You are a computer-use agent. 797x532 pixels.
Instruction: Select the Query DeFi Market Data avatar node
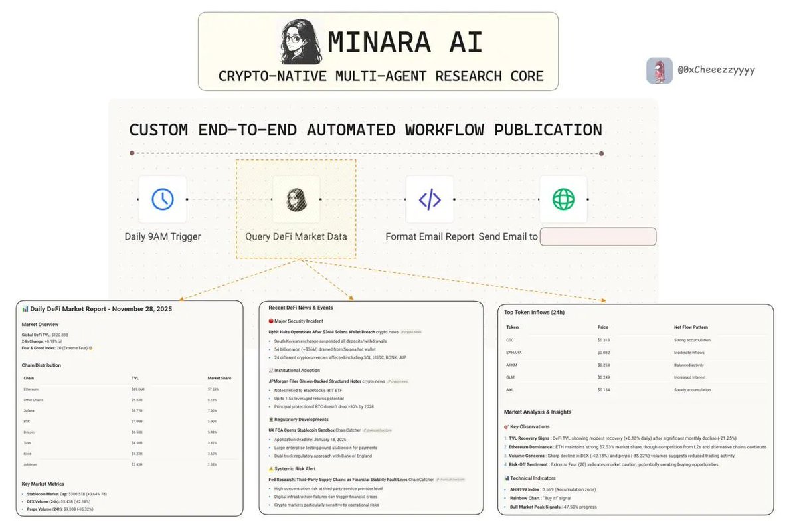[x=296, y=199]
